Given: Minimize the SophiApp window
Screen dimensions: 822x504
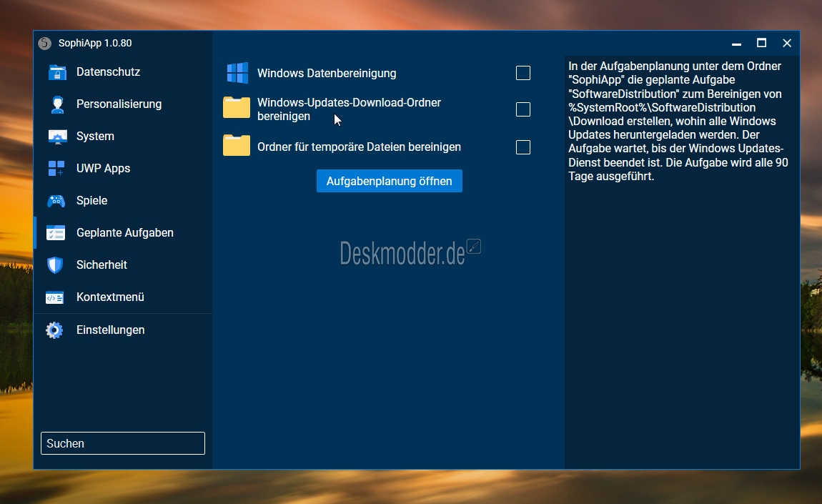Looking at the screenshot, I should click(736, 43).
